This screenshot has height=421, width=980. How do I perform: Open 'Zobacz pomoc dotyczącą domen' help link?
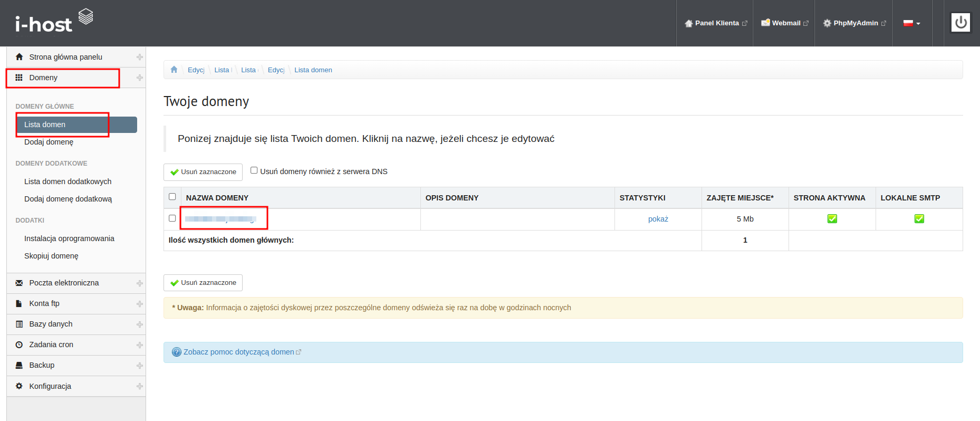pos(238,352)
